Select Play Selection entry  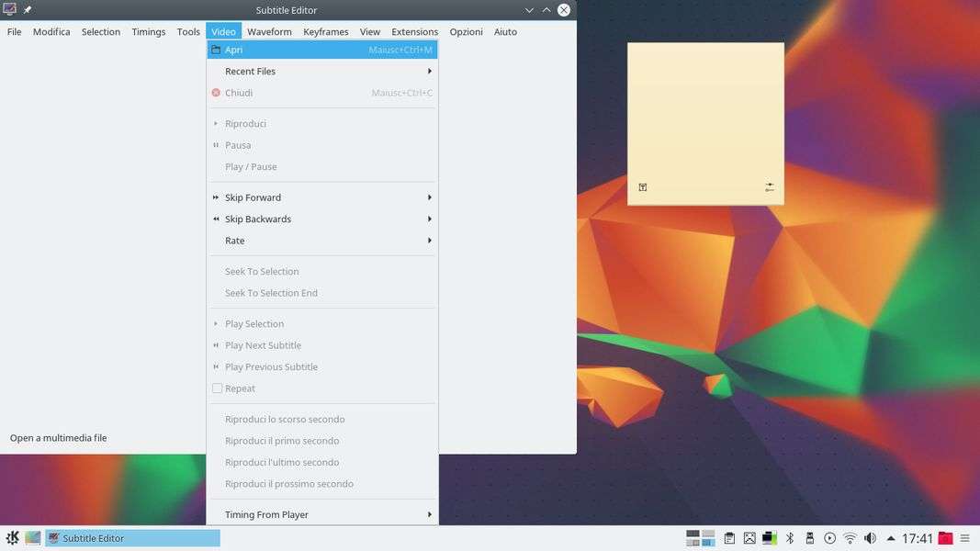point(321,323)
